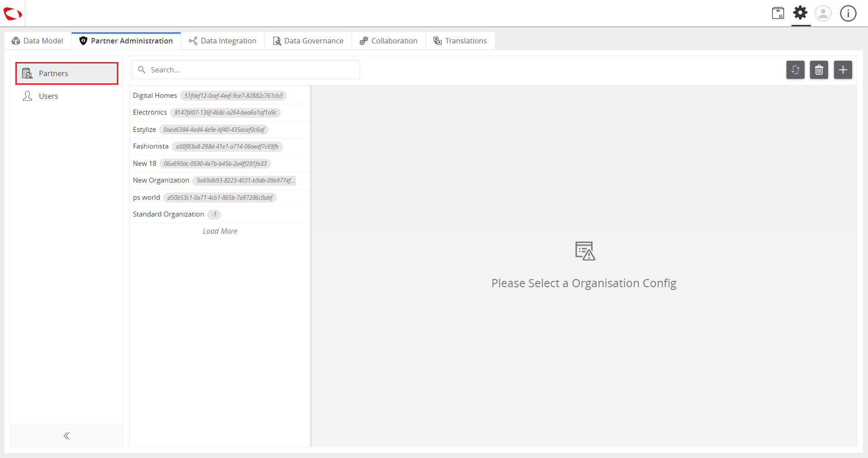
Task: Select the Standard Organization partner
Action: pyautogui.click(x=220, y=214)
